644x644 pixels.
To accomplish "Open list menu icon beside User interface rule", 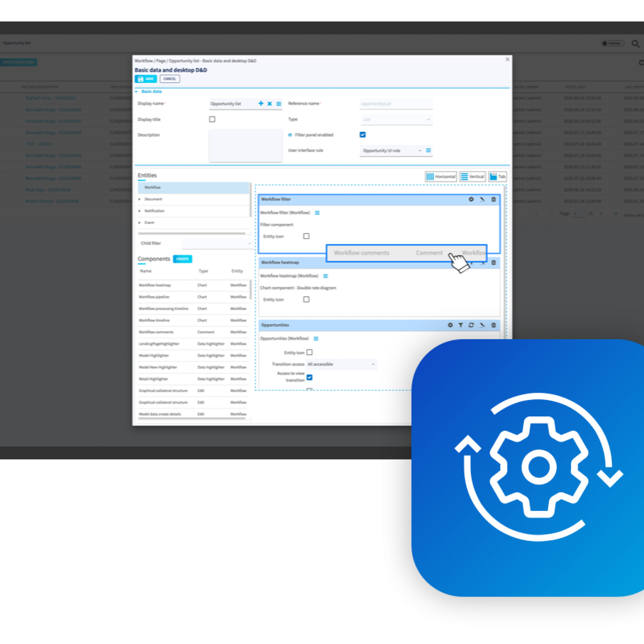I will pyautogui.click(x=428, y=151).
